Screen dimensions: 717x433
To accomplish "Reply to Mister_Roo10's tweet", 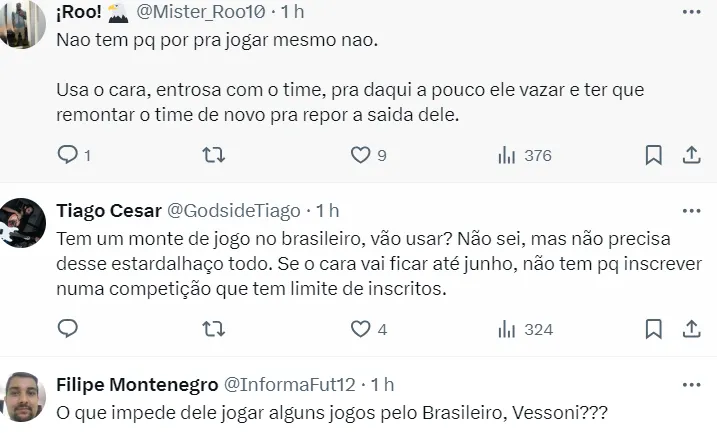I will [68, 155].
